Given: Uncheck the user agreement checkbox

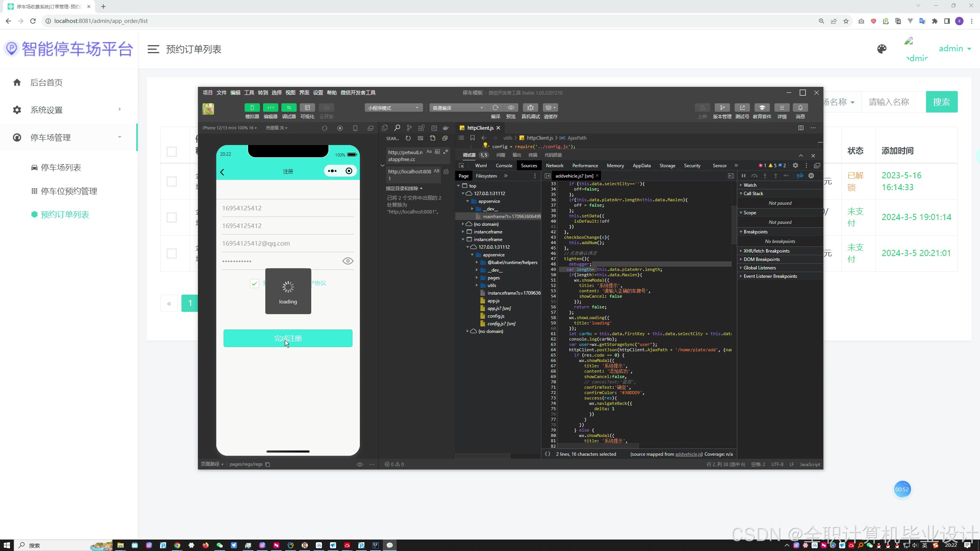Looking at the screenshot, I should 254,283.
